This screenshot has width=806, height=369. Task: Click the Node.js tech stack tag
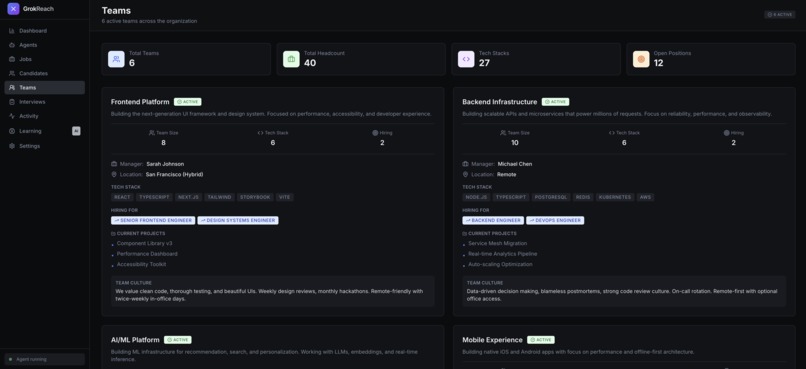pos(476,197)
